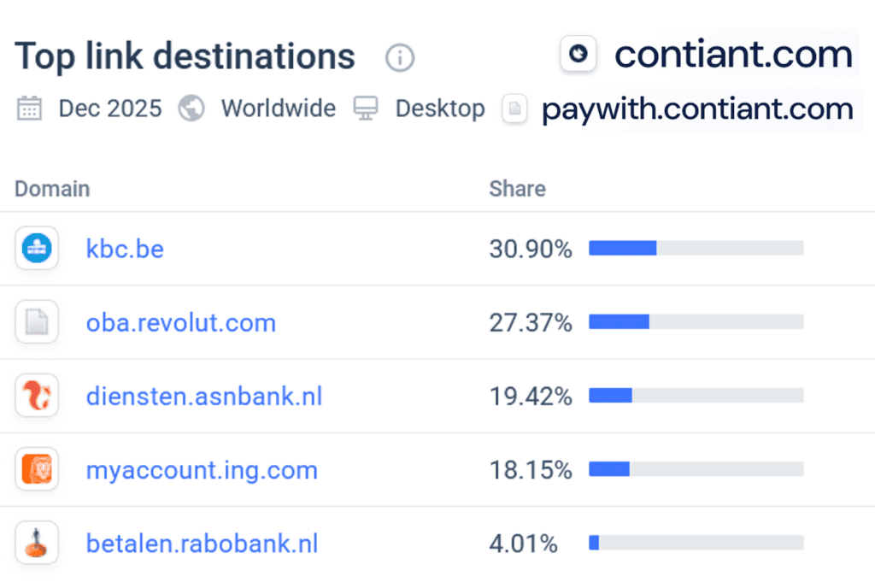875x588 pixels.
Task: Click the Rabobank favicon
Action: coord(37,542)
